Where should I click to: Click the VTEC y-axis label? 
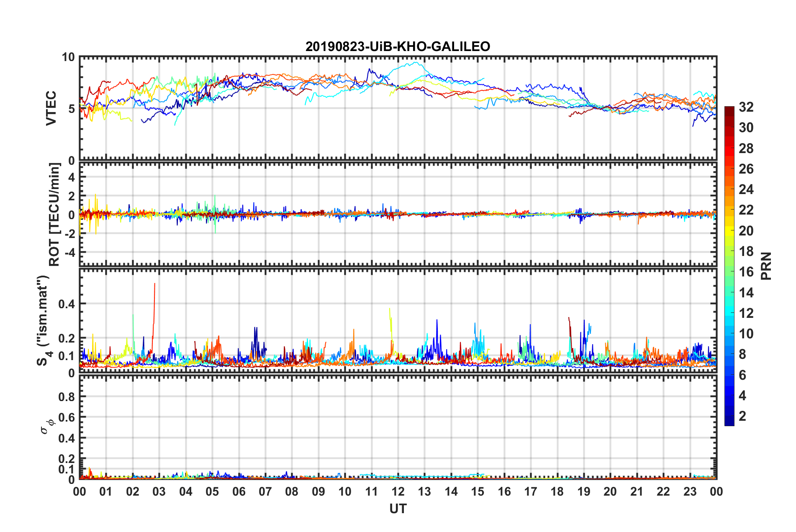pyautogui.click(x=51, y=108)
